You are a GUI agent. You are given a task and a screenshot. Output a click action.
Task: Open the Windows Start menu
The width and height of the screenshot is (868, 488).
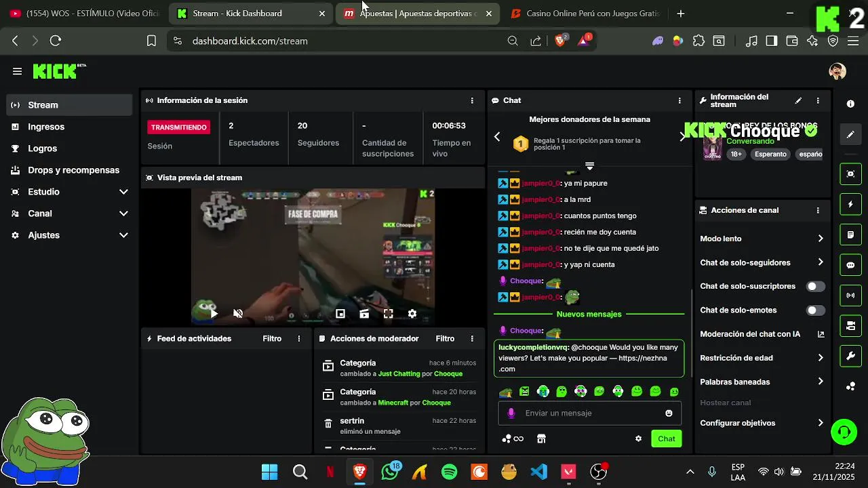pyautogui.click(x=269, y=472)
